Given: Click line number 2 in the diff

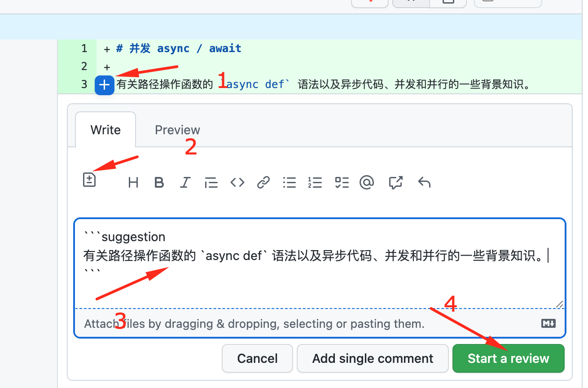Looking at the screenshot, I should [x=84, y=66].
